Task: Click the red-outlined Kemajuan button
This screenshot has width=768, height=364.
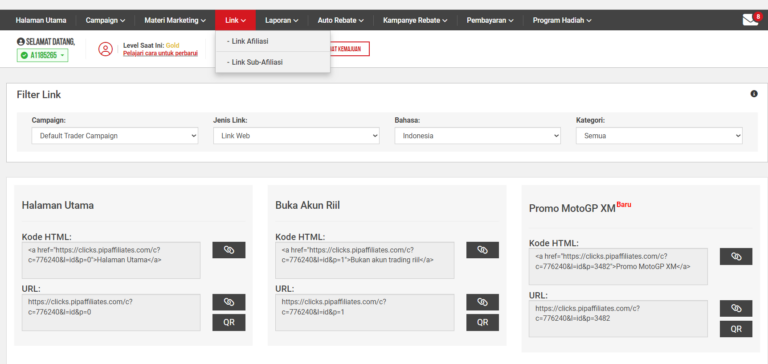Action: point(350,49)
